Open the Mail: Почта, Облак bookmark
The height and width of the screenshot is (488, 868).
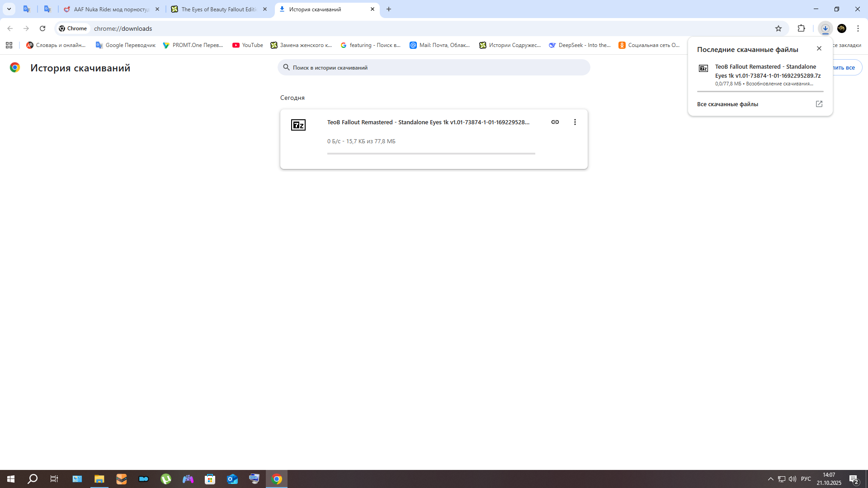pyautogui.click(x=440, y=45)
